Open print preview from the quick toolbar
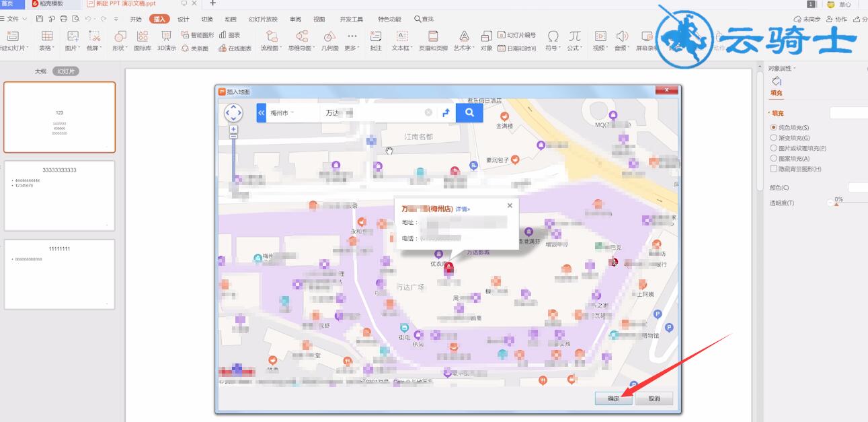The height and width of the screenshot is (422, 868). [74, 19]
